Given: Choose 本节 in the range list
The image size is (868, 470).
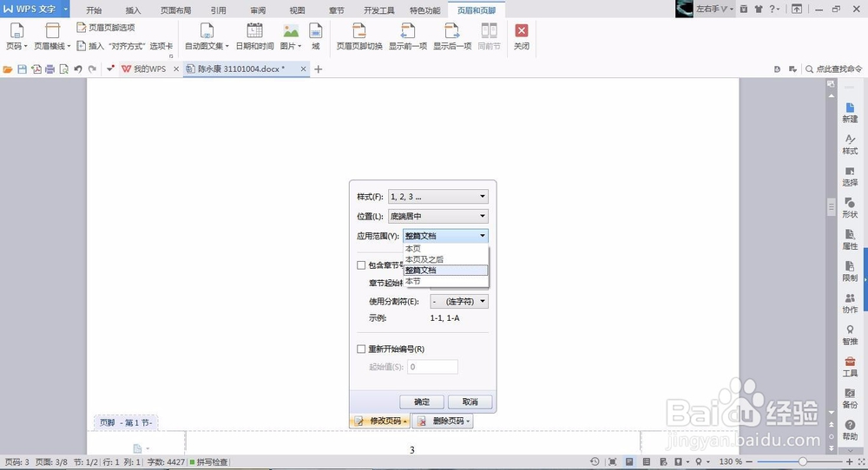Looking at the screenshot, I should click(446, 282).
